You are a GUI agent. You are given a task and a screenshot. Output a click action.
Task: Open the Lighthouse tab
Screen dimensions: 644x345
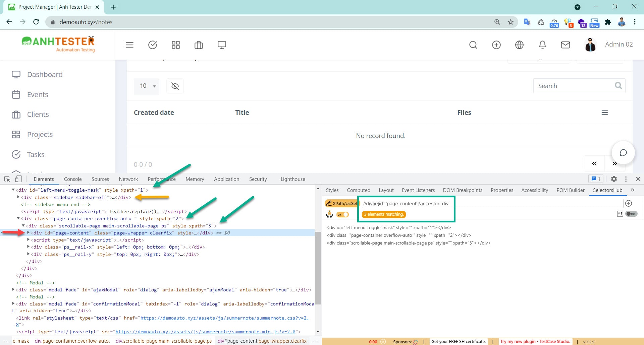293,179
